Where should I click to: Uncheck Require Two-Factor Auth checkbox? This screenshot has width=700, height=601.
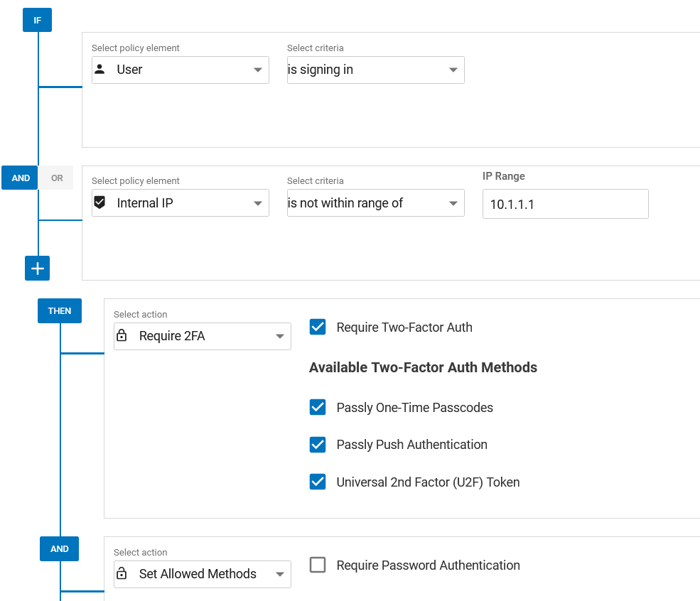[318, 327]
